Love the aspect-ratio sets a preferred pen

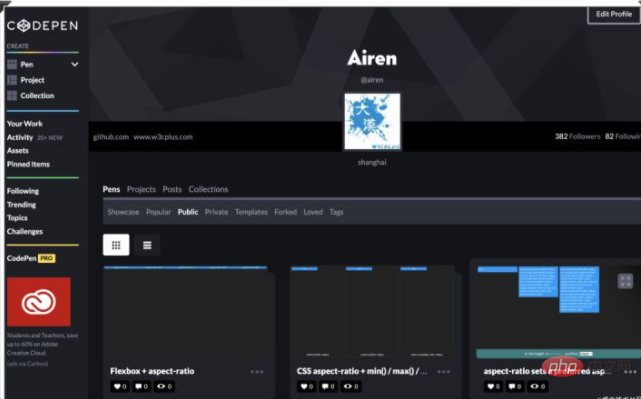pos(493,386)
